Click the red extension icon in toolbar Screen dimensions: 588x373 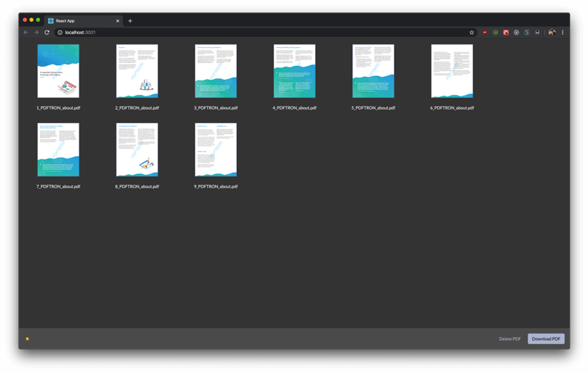[x=485, y=32]
